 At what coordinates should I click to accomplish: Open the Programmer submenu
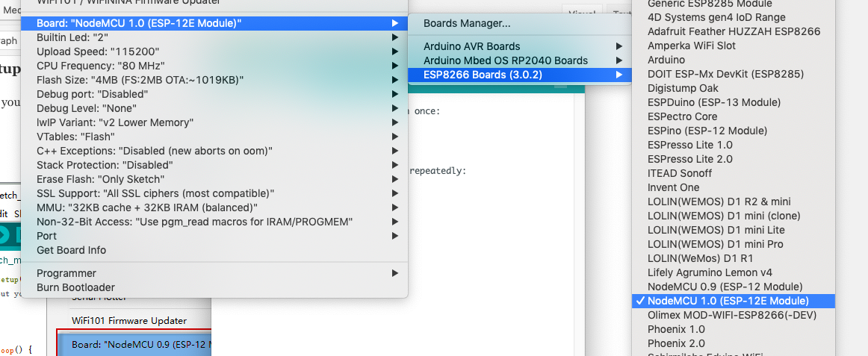(x=214, y=273)
